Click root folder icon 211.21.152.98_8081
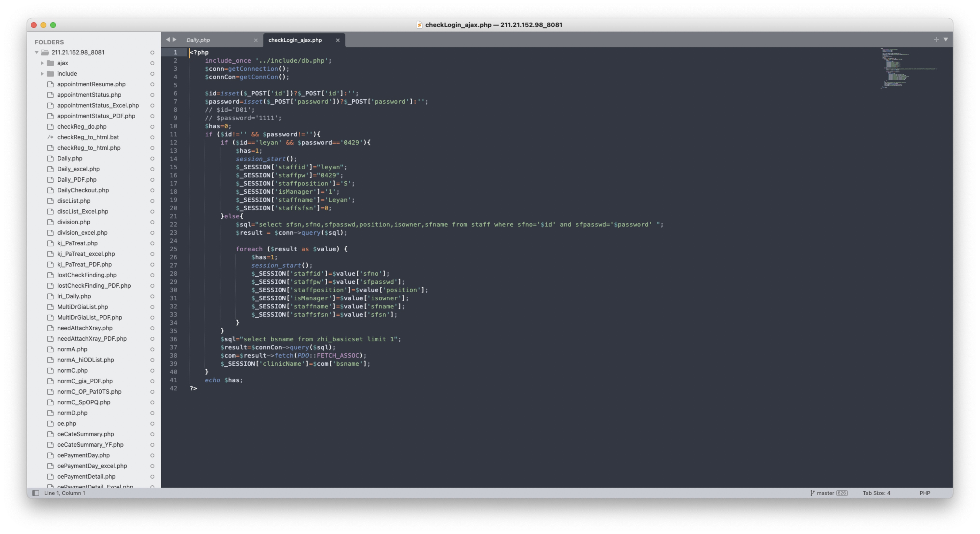The image size is (980, 534). coord(45,53)
